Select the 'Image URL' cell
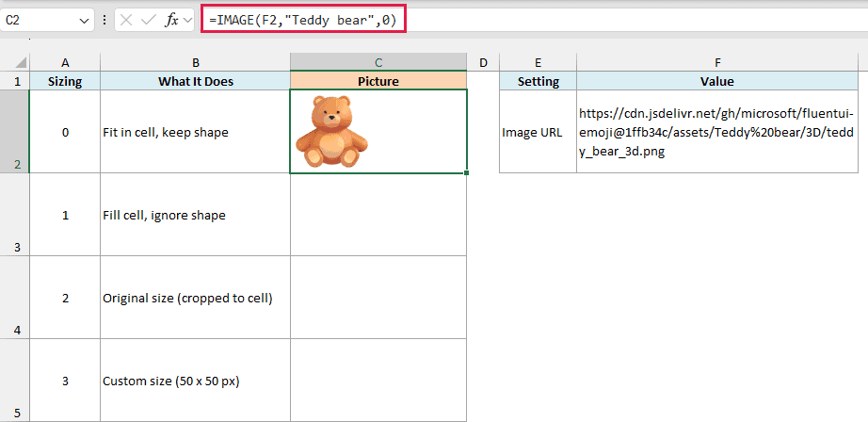868x422 pixels. 538,132
